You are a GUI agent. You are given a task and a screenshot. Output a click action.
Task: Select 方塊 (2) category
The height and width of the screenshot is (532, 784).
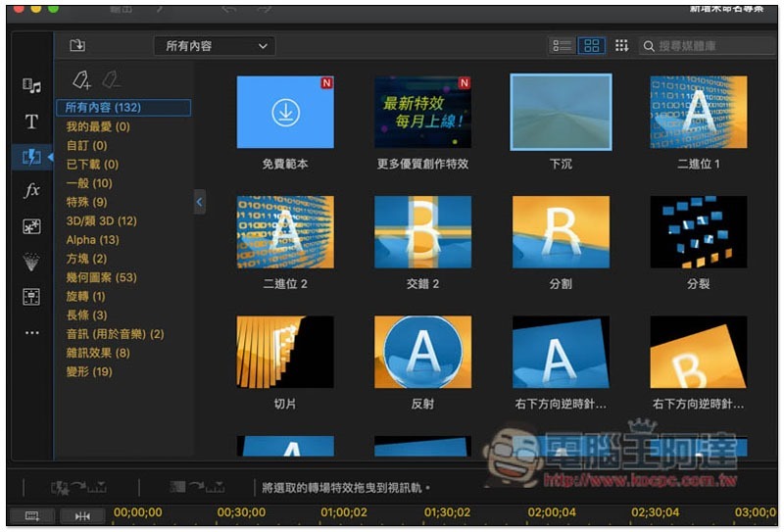pyautogui.click(x=86, y=259)
